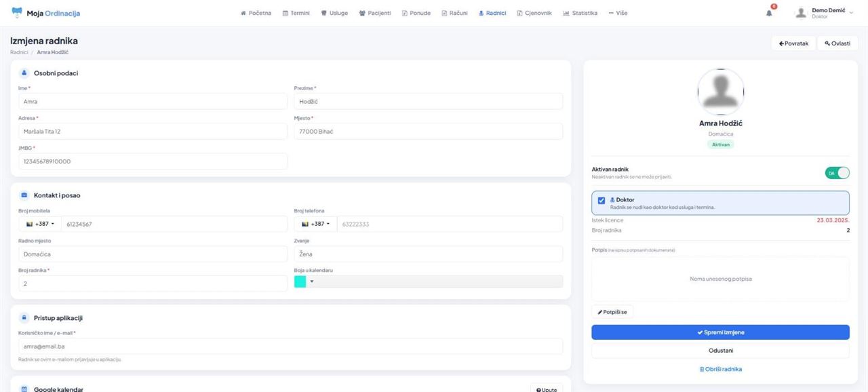This screenshot has width=868, height=392.
Task: Toggle the Aktivan radnik switch
Action: [x=837, y=173]
